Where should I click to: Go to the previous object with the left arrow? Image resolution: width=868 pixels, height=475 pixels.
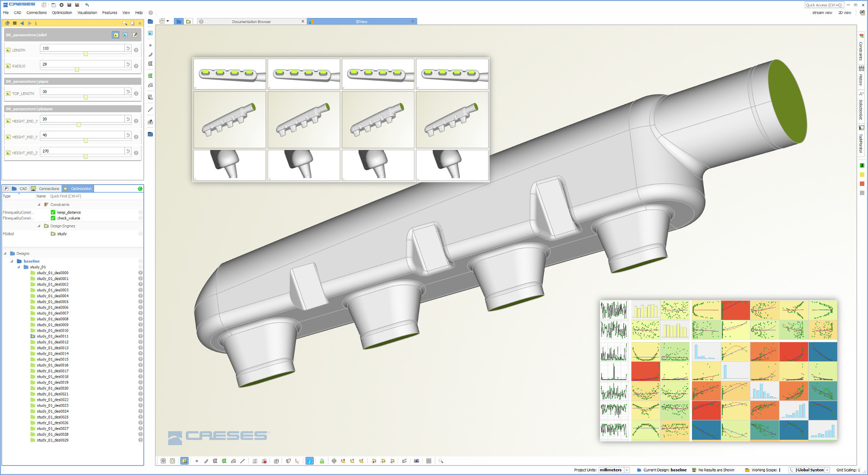22,23
